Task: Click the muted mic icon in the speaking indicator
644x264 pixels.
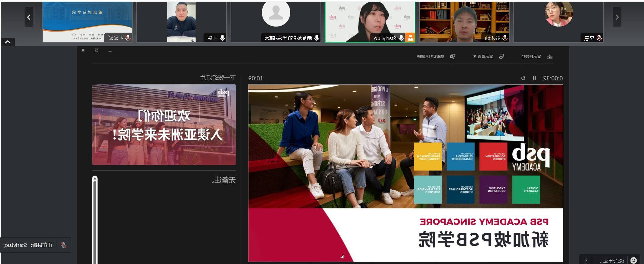Action: (63, 245)
